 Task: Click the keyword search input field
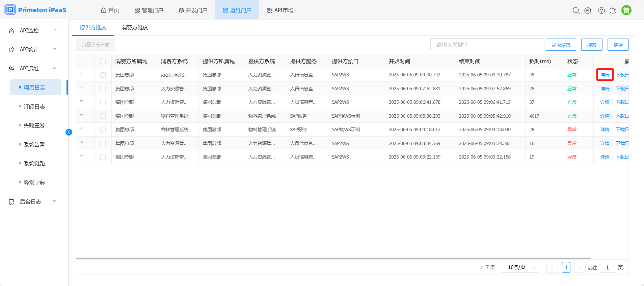click(x=487, y=45)
